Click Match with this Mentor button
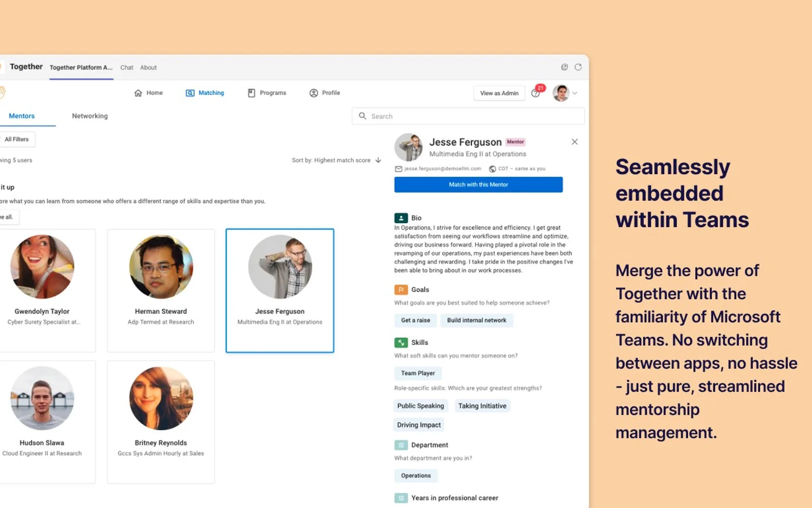Viewport: 812px width, 508px height. tap(479, 184)
